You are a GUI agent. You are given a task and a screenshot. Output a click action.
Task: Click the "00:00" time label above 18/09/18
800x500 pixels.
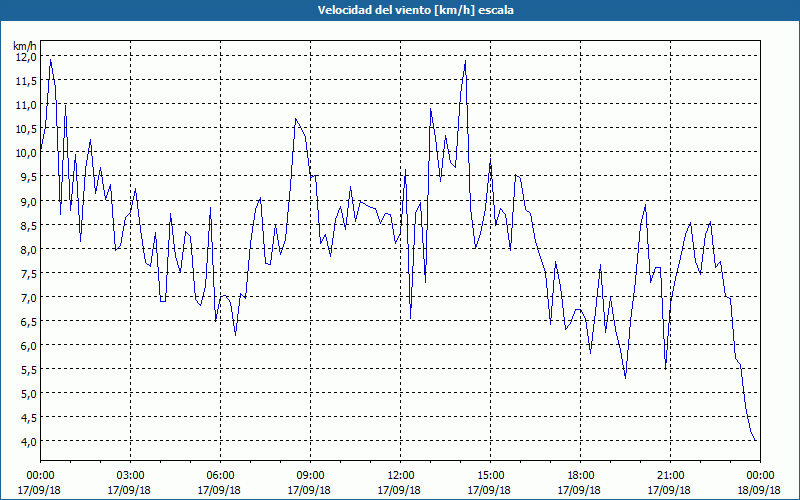click(760, 476)
